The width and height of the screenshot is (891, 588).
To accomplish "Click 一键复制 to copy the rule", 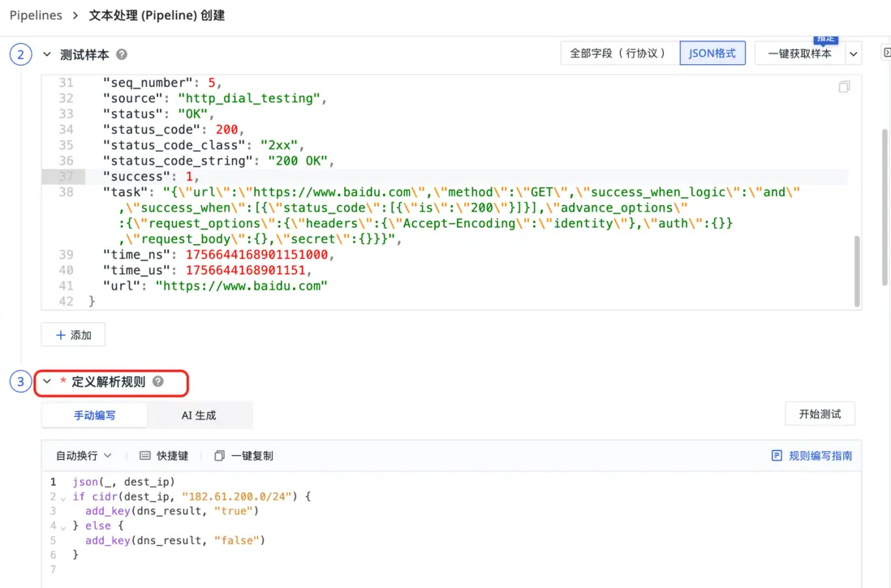I will pyautogui.click(x=243, y=456).
